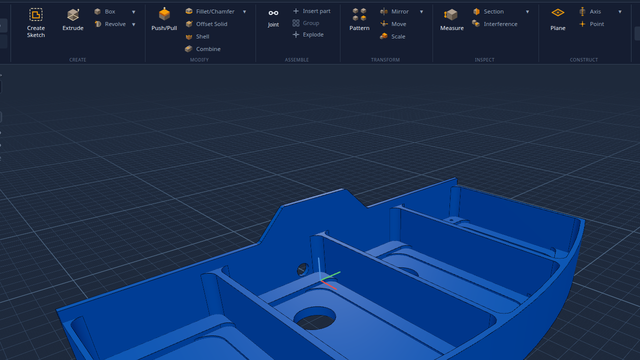
Task: Click the Plane construct icon
Action: click(558, 13)
